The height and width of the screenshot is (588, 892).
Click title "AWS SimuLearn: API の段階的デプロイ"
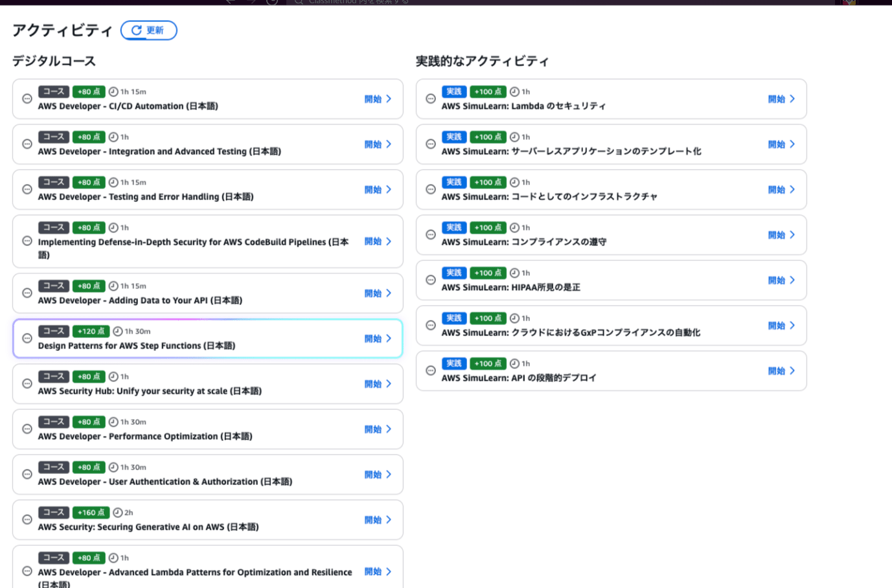(519, 378)
